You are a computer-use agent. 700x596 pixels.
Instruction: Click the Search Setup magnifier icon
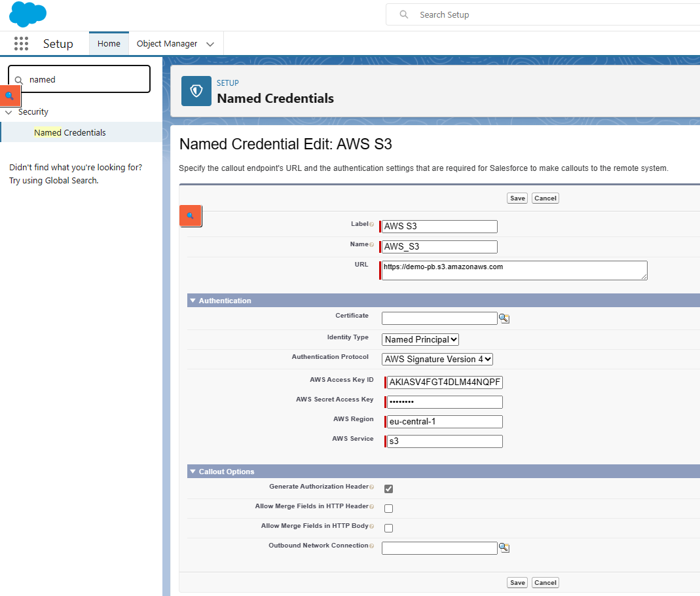(x=403, y=14)
